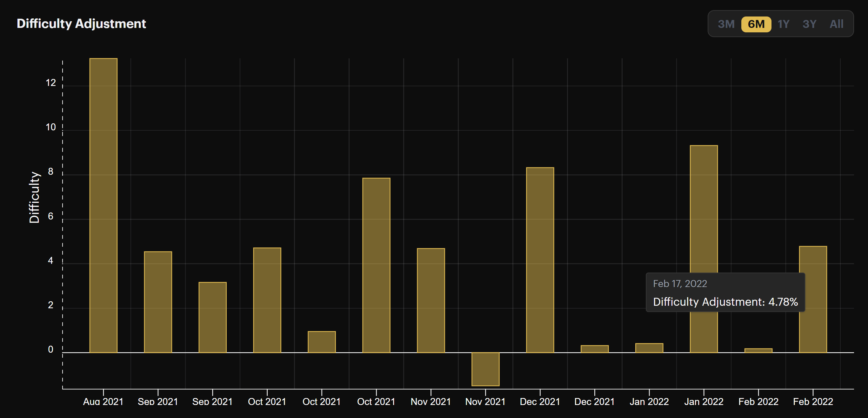Image resolution: width=868 pixels, height=418 pixels.
Task: Select the 3M time range
Action: coord(727,23)
